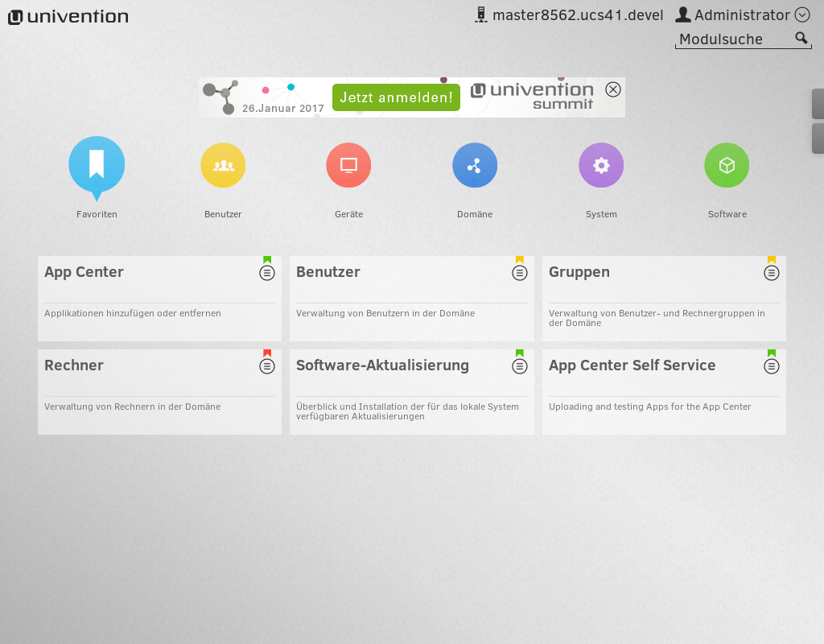Open menu on Rechner tile
The height and width of the screenshot is (644, 824).
pyautogui.click(x=267, y=366)
